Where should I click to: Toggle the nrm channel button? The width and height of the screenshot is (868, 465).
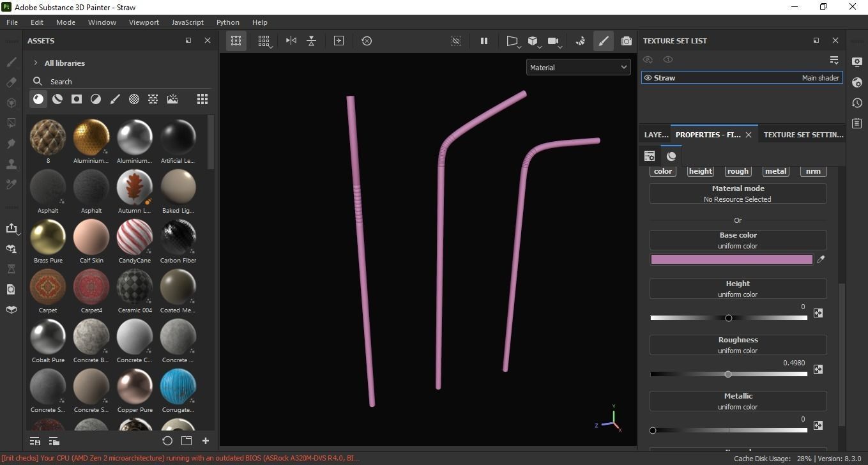tap(813, 171)
